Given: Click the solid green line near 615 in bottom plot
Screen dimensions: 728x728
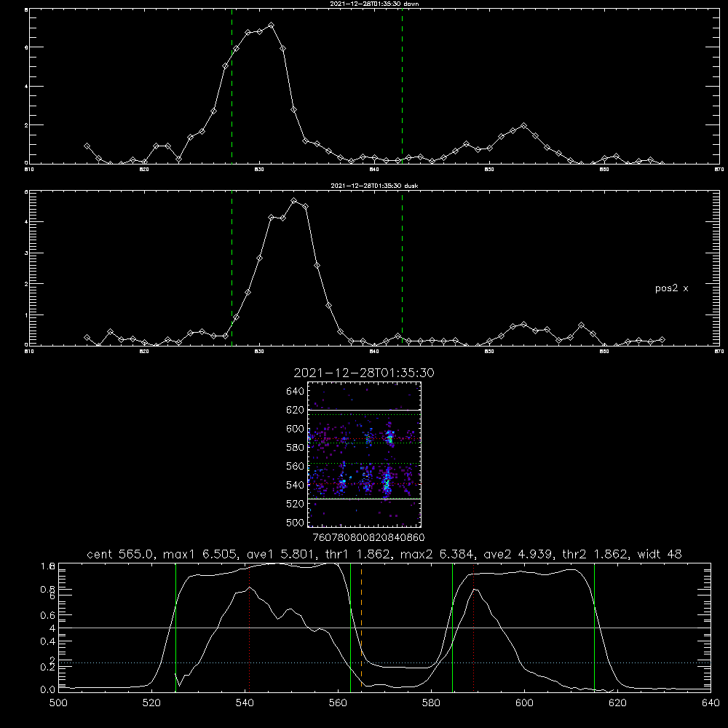Looking at the screenshot, I should [x=594, y=628].
